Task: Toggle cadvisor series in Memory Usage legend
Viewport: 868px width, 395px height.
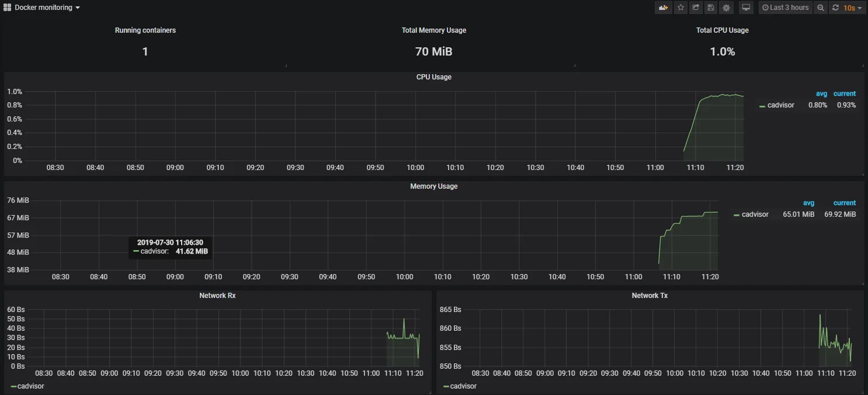Action: (755, 214)
